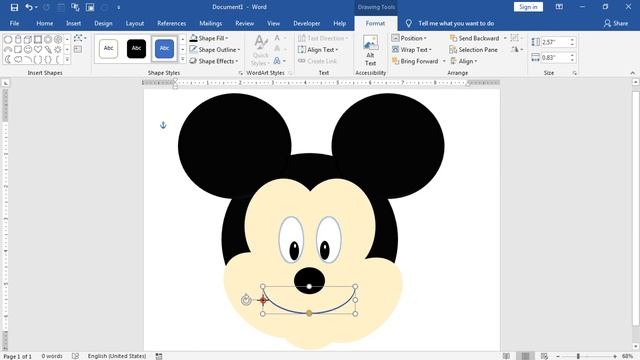640x360 pixels.
Task: Click the ruler tab selector
Action: click(5, 83)
